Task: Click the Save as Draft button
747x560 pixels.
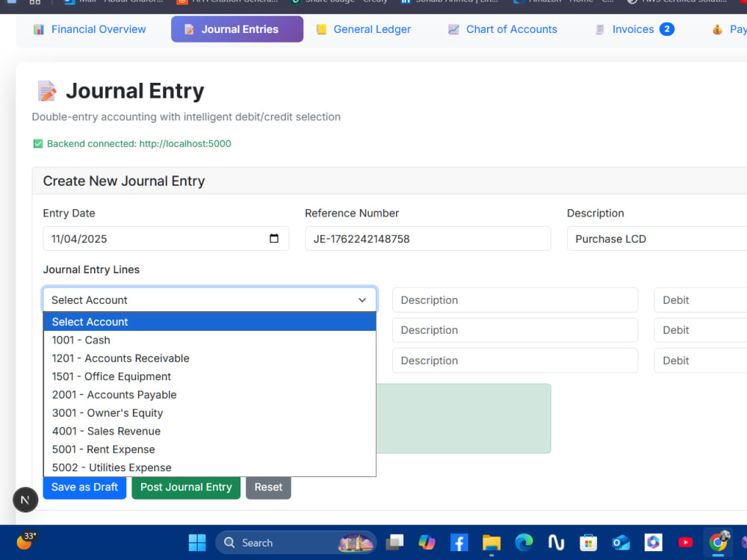Action: 84,487
